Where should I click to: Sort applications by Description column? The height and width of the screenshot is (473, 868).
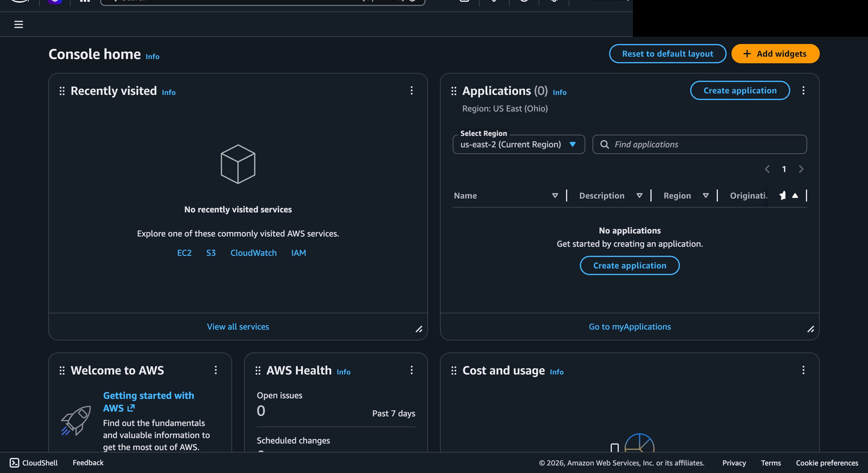coord(640,196)
